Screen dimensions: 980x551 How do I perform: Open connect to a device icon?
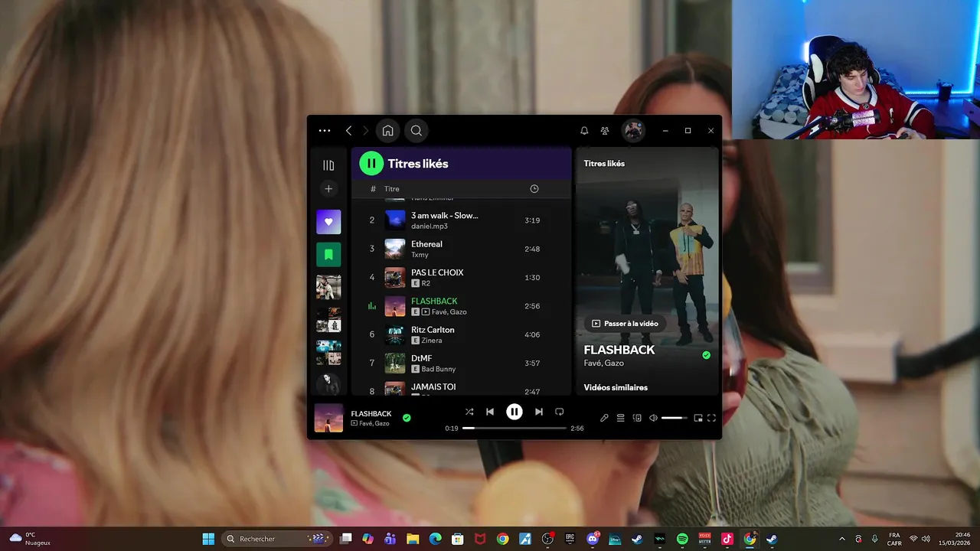[637, 418]
